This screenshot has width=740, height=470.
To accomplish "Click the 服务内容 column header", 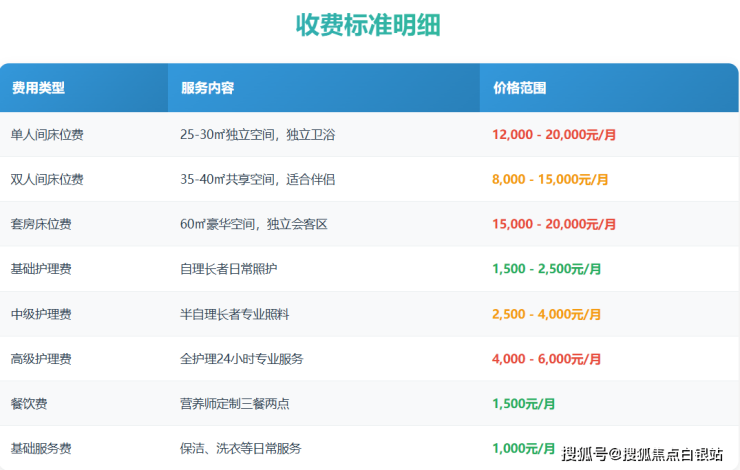I will (x=207, y=88).
